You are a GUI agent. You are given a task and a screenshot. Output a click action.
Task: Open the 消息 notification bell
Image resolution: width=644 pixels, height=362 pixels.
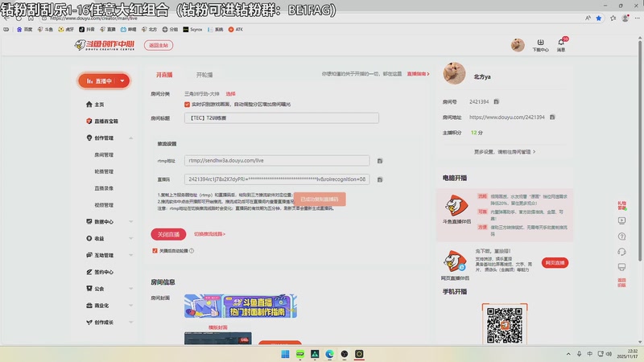(561, 45)
